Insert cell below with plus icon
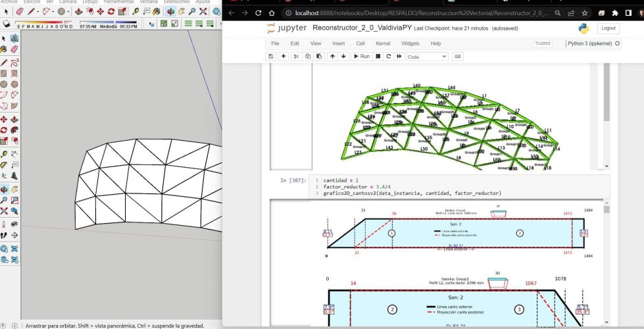 [x=284, y=57]
